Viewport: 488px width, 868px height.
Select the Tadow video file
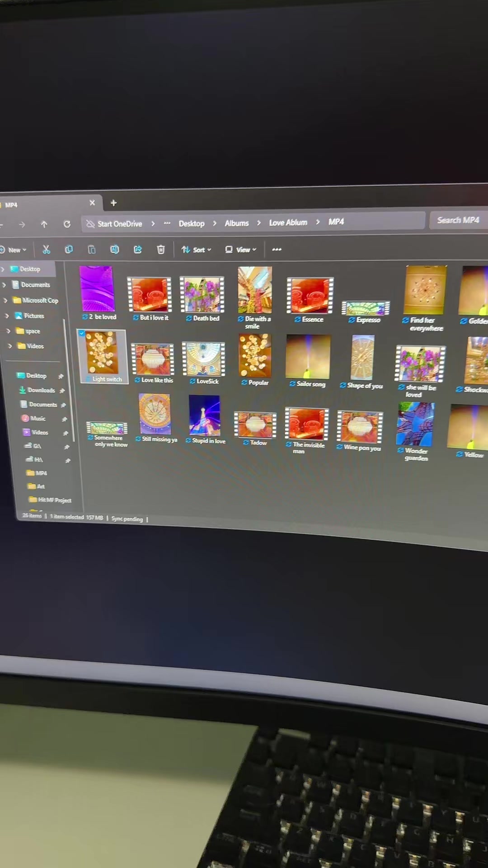pyautogui.click(x=255, y=428)
